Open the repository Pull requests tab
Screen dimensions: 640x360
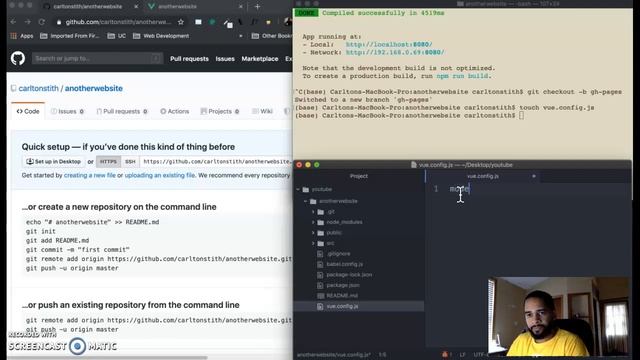pyautogui.click(x=122, y=111)
